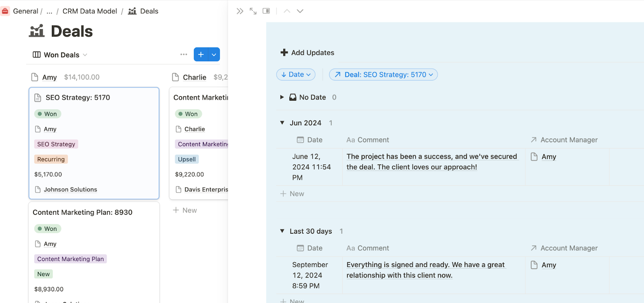
Task: Click the SEO Strategy tag
Action: tap(56, 144)
